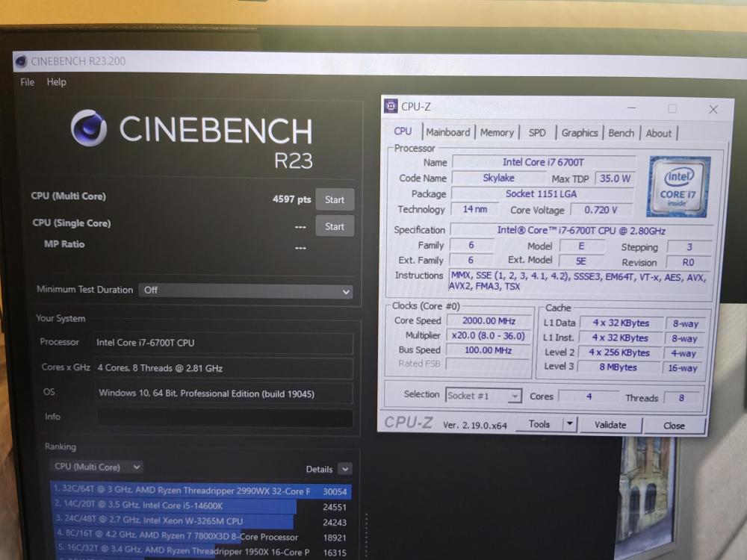Click the Cinebench logo sphere icon
Screen dimensions: 747x560
pos(89,128)
